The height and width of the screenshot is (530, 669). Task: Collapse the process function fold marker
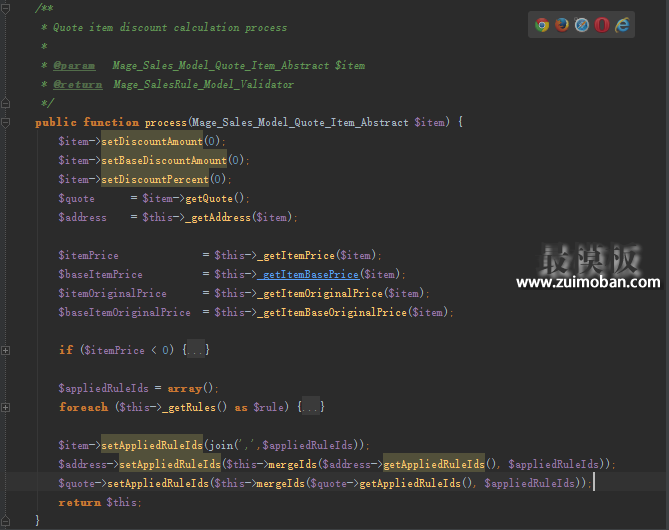click(x=6, y=122)
